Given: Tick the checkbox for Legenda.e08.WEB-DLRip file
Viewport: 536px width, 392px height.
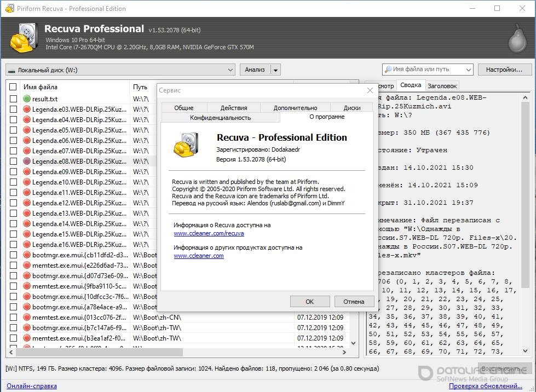Looking at the screenshot, I should click(x=13, y=162).
